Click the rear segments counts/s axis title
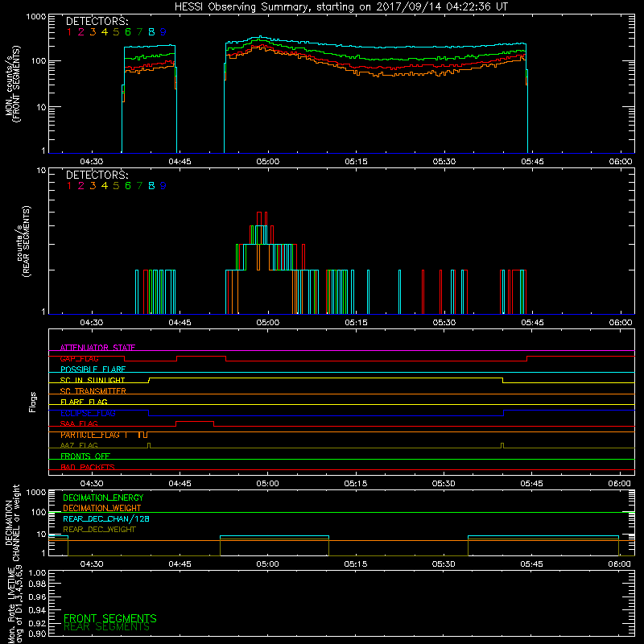This screenshot has width=644, height=644. pyautogui.click(x=23, y=242)
